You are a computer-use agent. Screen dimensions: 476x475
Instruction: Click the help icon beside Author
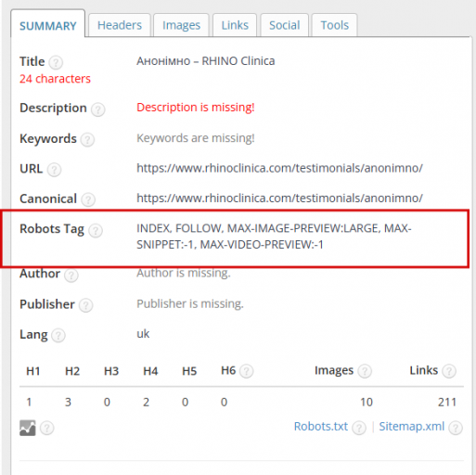click(x=71, y=275)
